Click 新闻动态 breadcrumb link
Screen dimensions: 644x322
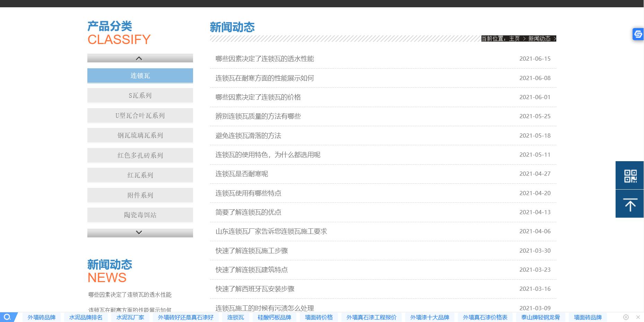[539, 38]
